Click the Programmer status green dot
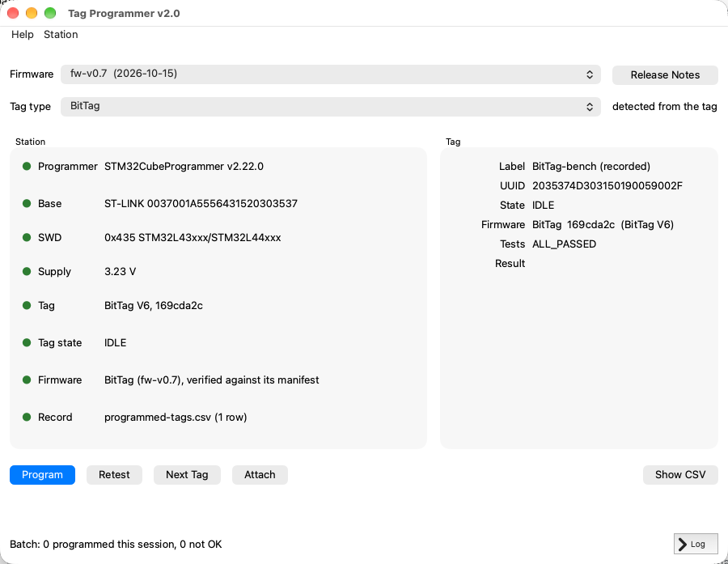This screenshot has height=564, width=728. (x=27, y=167)
